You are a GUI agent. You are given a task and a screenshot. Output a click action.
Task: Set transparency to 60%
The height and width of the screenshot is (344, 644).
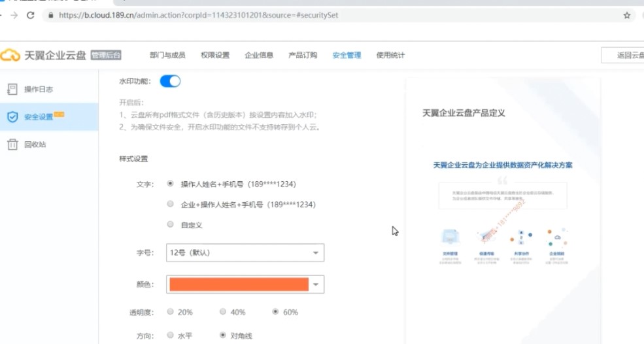(275, 312)
